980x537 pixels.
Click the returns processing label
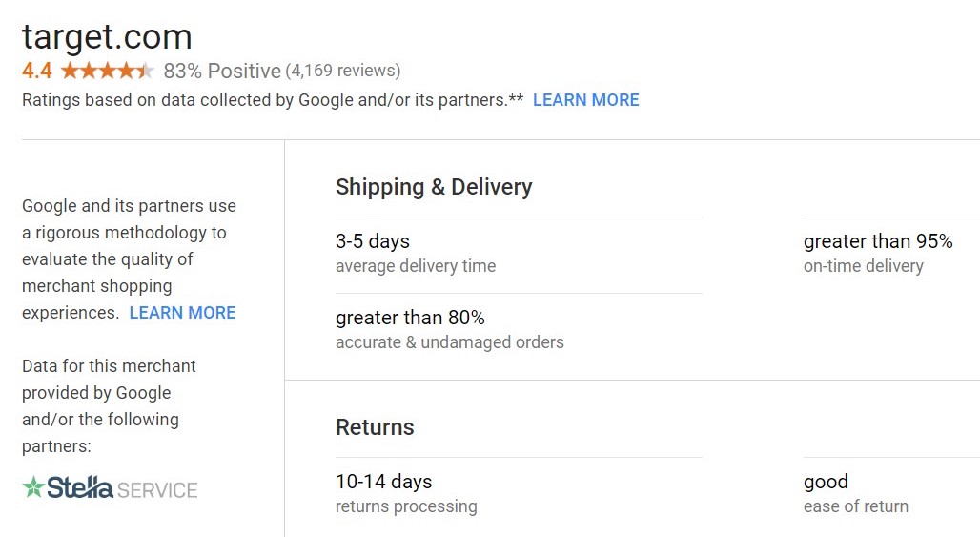click(x=406, y=506)
